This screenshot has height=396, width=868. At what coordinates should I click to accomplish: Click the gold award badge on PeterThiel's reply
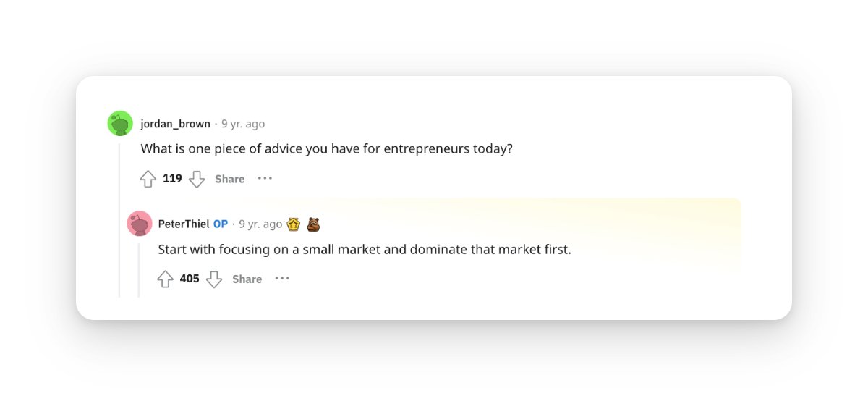pos(294,224)
